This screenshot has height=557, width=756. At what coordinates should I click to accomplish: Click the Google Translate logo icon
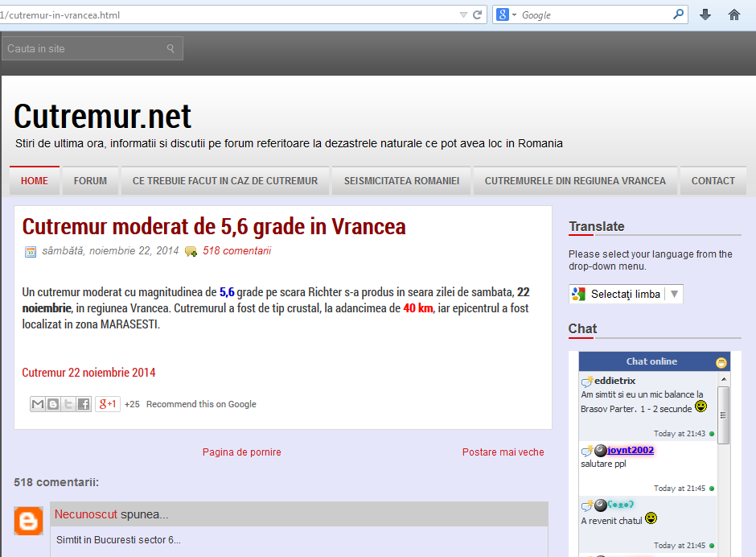click(578, 294)
